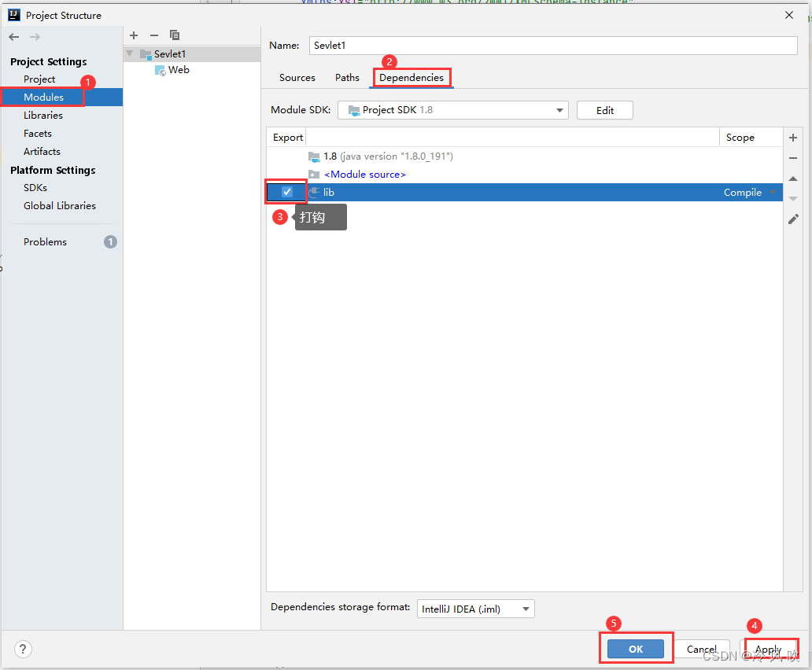Remove dependency with the minus icon

(793, 158)
